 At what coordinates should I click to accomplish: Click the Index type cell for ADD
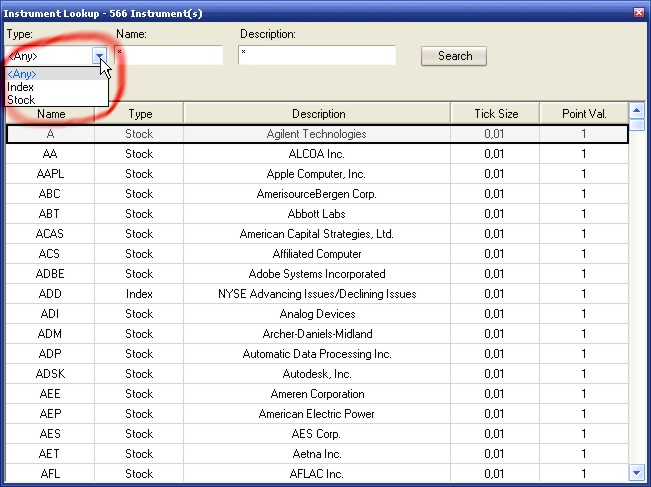pyautogui.click(x=139, y=294)
